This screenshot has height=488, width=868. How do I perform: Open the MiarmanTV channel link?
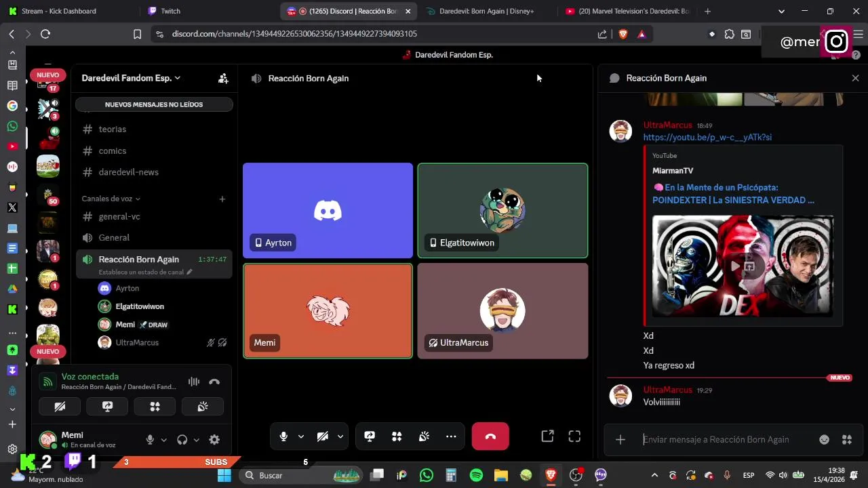673,171
